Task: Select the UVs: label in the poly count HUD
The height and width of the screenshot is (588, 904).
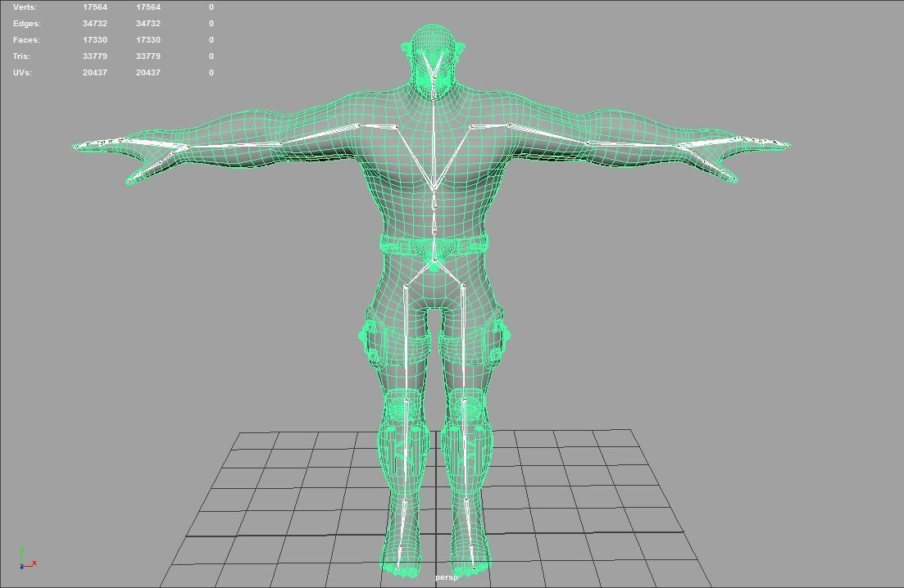Action: [x=23, y=73]
